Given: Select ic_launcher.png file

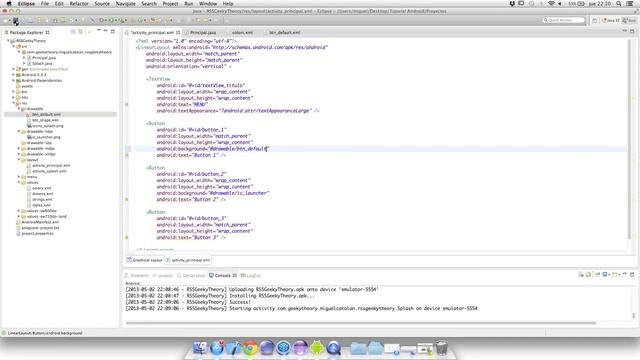Looking at the screenshot, I should [46, 137].
